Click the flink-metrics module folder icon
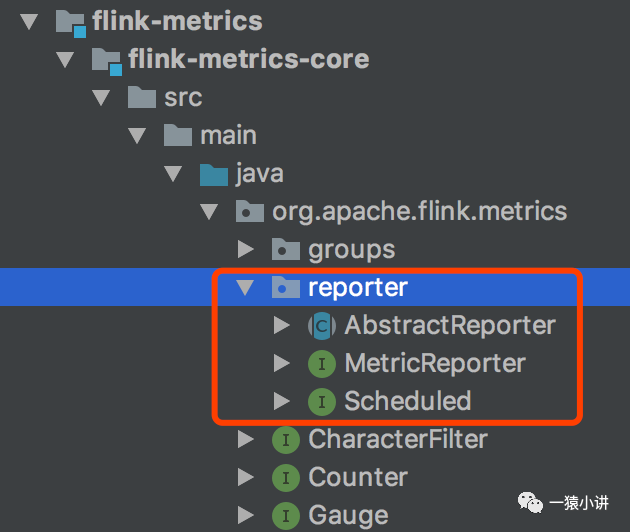This screenshot has height=532, width=630. (x=71, y=21)
